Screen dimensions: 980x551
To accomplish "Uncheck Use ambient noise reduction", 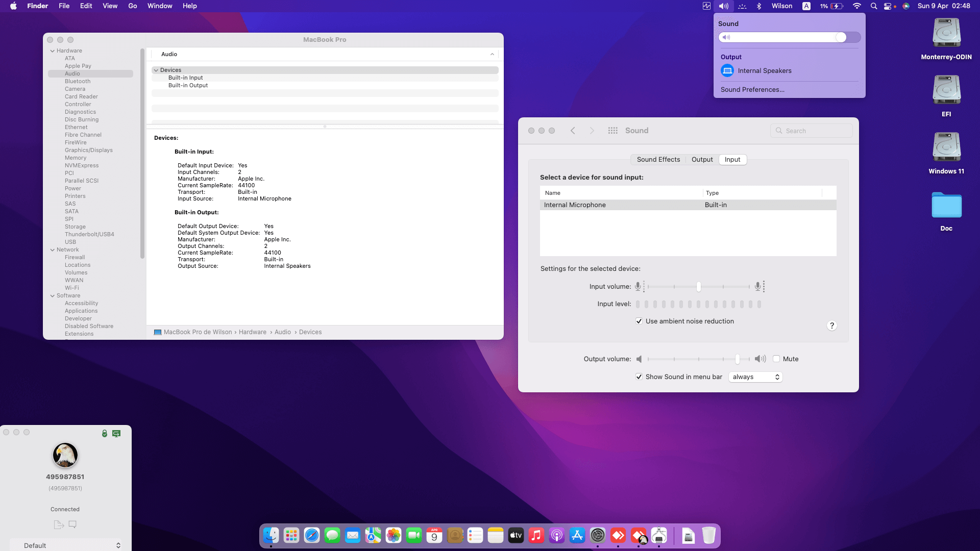I will coord(639,321).
